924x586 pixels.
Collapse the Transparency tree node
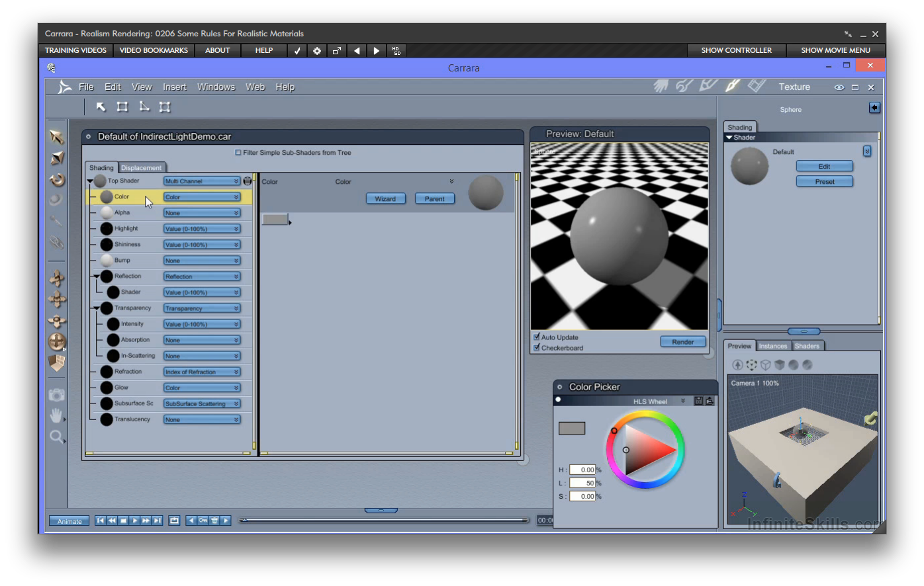tap(97, 308)
